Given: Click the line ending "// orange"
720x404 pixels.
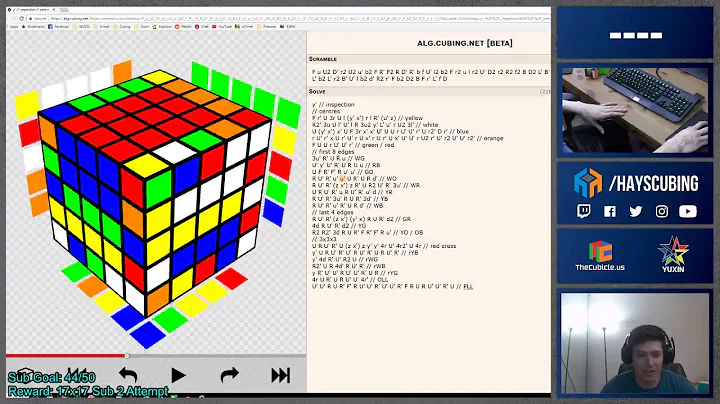Looking at the screenshot, I should click(x=408, y=138).
